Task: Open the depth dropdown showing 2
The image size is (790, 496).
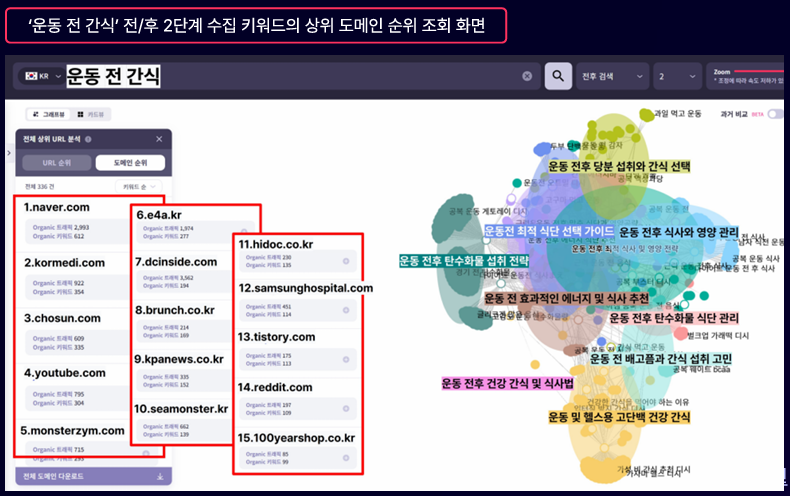Action: (676, 76)
